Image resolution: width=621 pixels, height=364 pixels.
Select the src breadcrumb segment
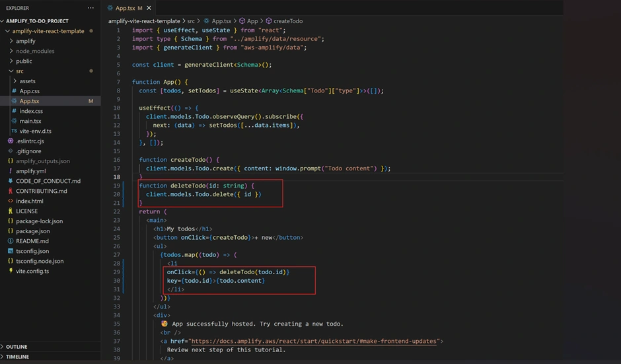(x=191, y=21)
